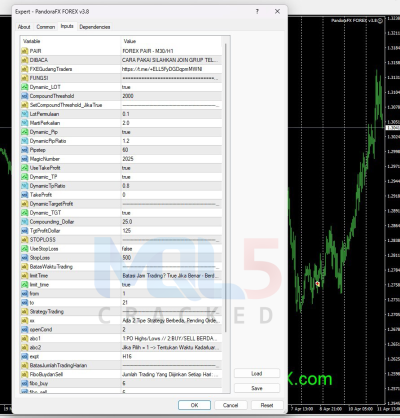400x418 pixels.
Task: Confirm settings with OK button
Action: pyautogui.click(x=194, y=405)
